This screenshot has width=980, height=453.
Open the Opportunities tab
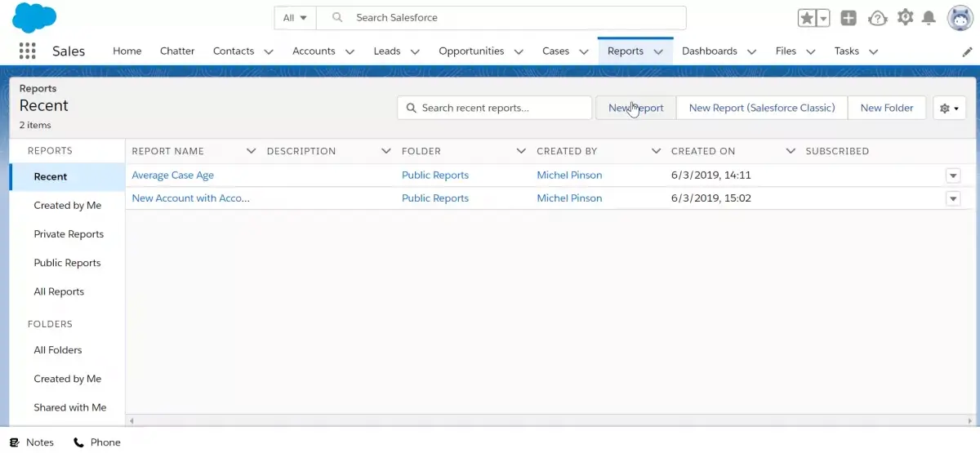(471, 51)
